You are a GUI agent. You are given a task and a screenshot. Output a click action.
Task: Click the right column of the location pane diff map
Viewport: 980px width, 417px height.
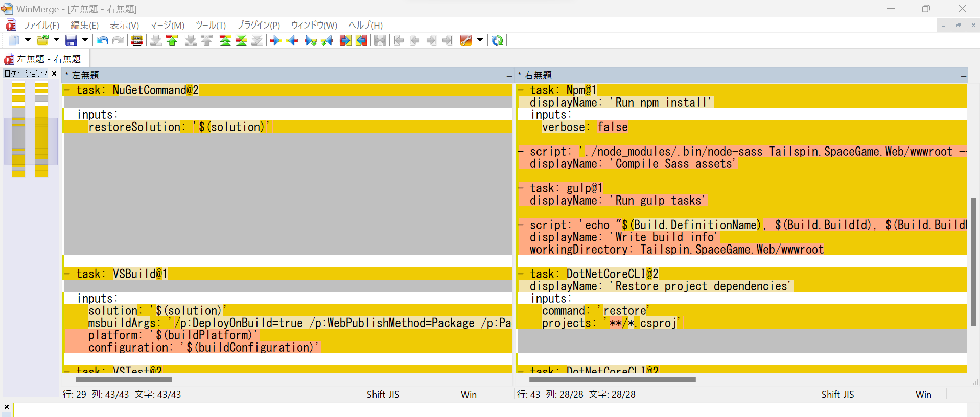coord(41,130)
